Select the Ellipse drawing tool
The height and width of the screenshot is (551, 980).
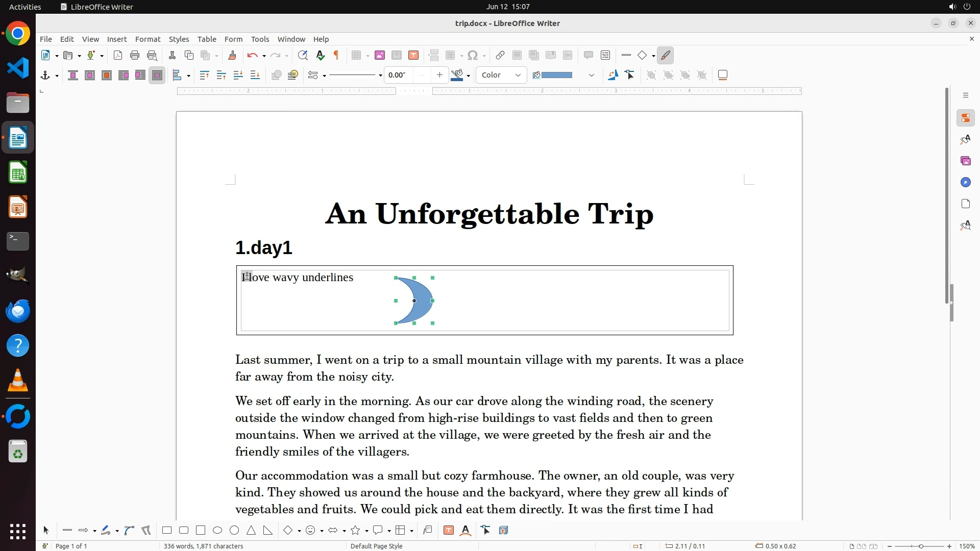point(217,530)
